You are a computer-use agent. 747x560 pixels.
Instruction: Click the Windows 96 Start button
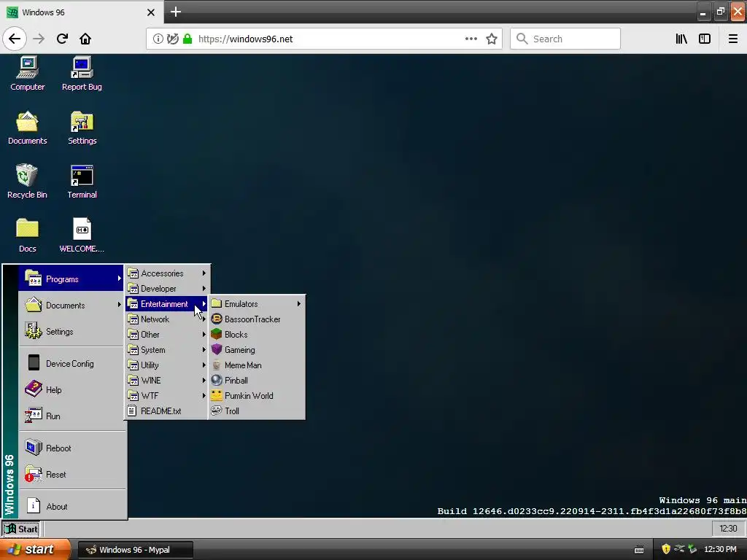tap(21, 529)
